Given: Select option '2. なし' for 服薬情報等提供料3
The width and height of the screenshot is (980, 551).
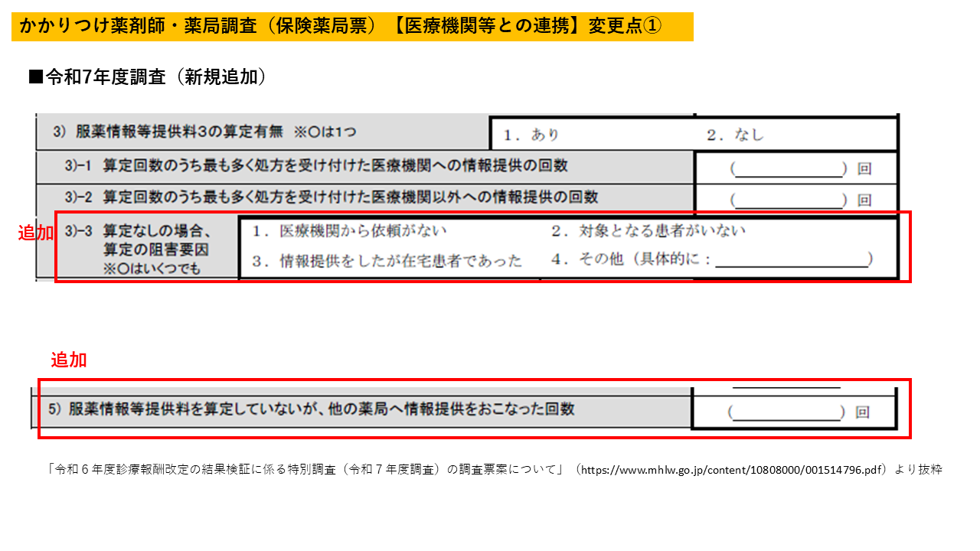Looking at the screenshot, I should tap(735, 135).
